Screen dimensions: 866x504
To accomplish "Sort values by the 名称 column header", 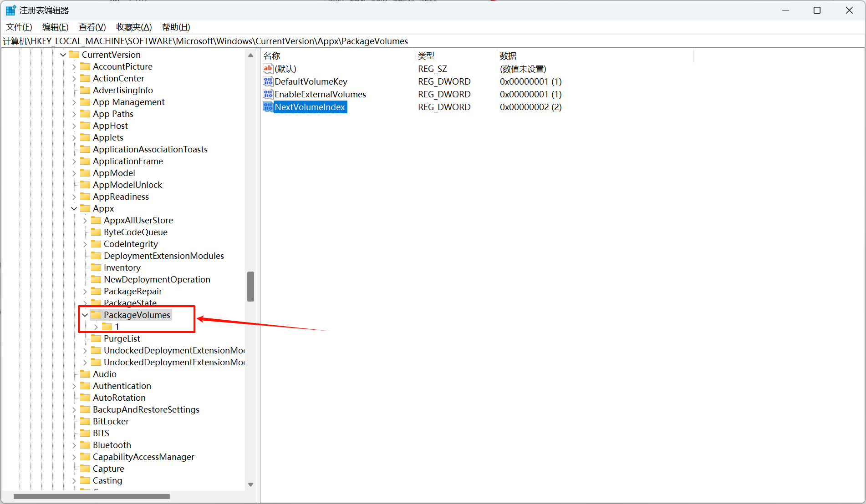I will [272, 55].
